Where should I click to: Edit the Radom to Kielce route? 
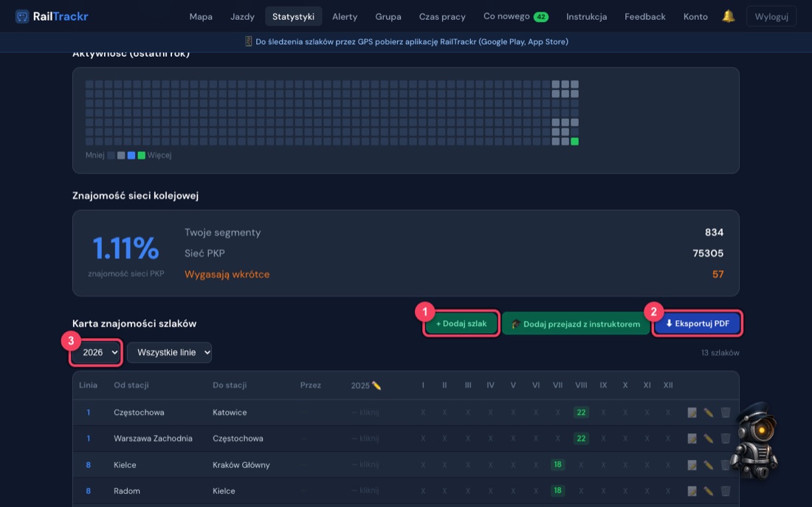click(709, 491)
